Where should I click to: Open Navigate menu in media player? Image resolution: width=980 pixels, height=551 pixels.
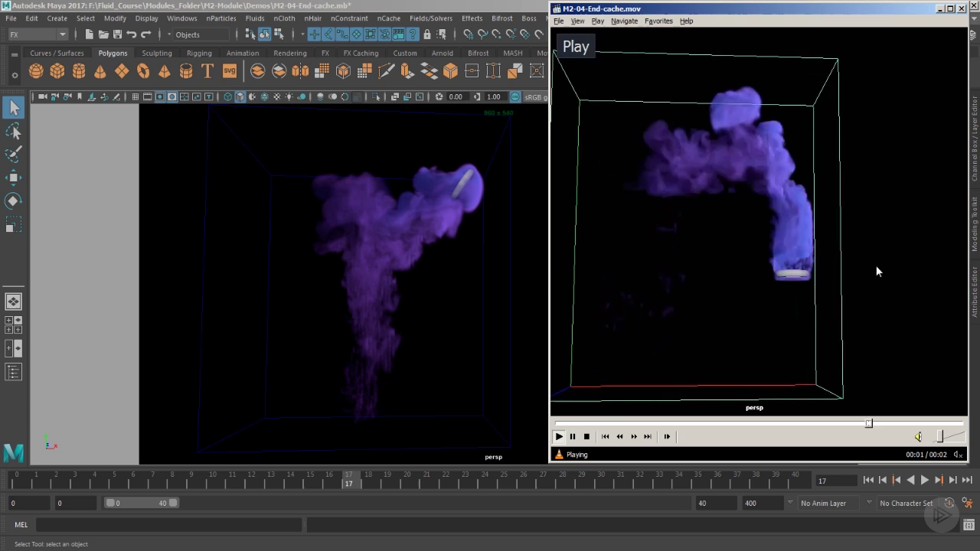coord(624,21)
